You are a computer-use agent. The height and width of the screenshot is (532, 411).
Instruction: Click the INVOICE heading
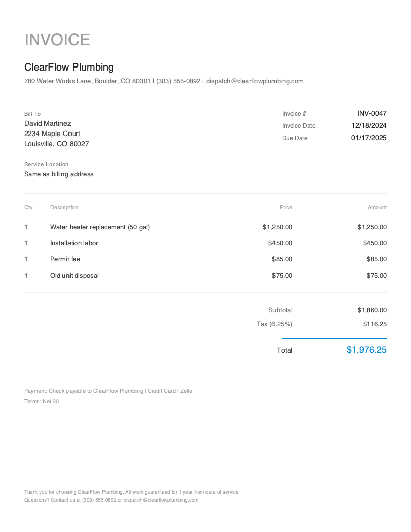57,40
